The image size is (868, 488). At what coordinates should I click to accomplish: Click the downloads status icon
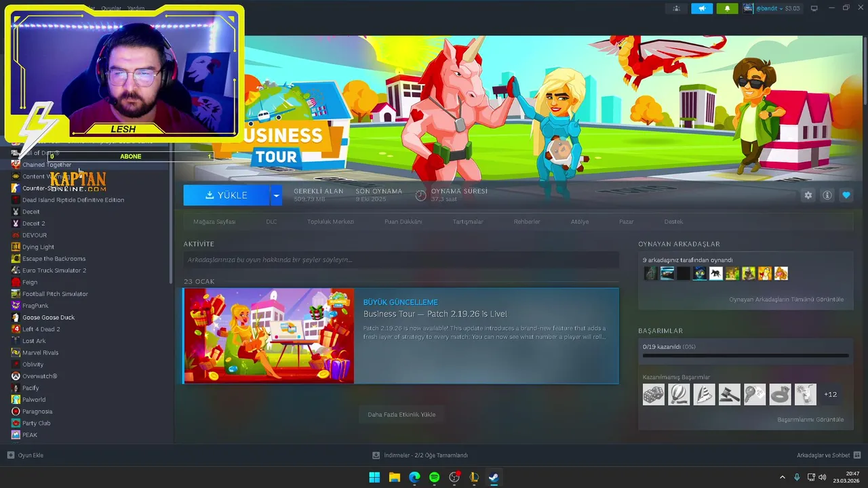click(376, 455)
